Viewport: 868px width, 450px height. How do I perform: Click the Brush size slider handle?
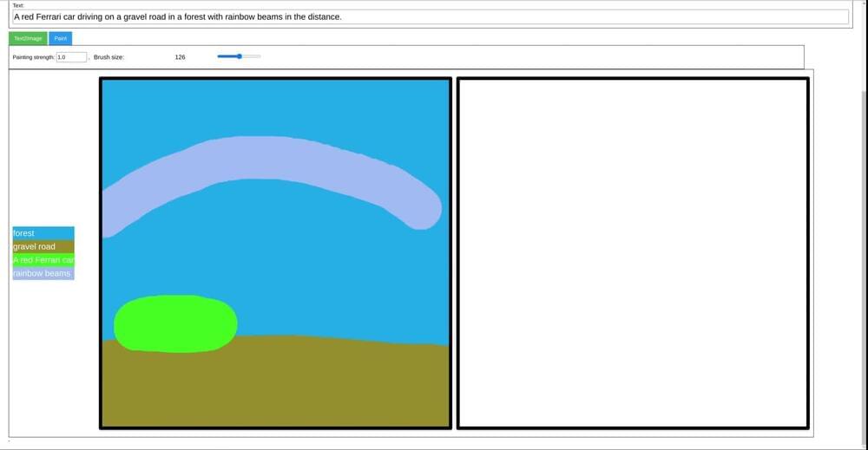point(239,56)
